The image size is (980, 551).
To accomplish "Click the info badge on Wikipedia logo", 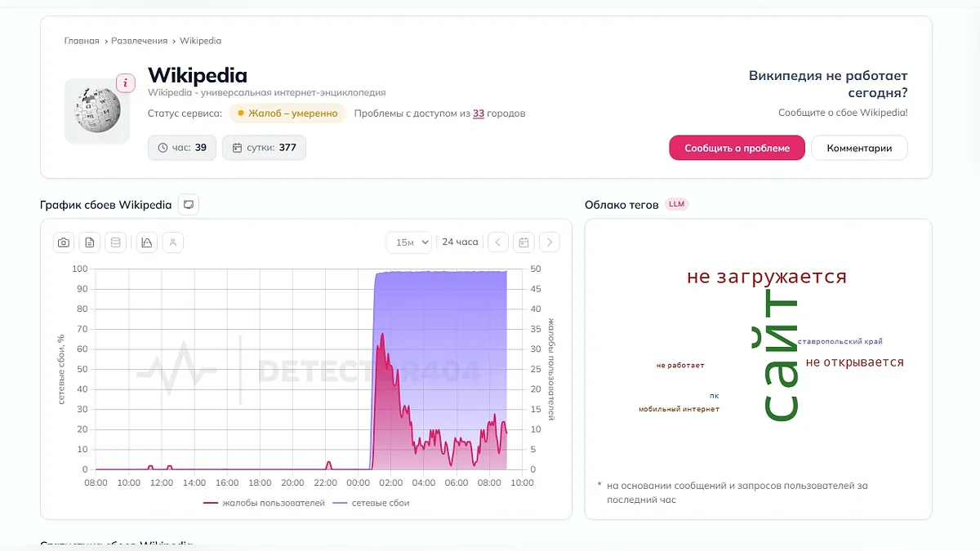I will click(x=126, y=83).
